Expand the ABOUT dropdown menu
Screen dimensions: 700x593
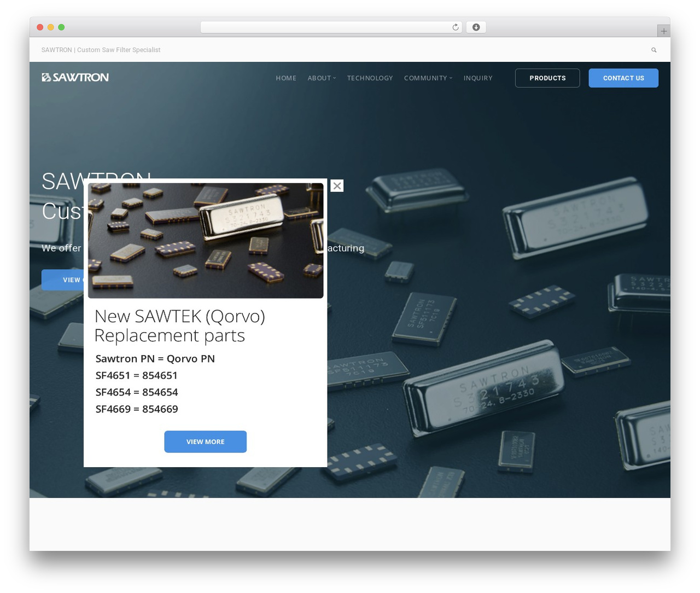pos(322,78)
